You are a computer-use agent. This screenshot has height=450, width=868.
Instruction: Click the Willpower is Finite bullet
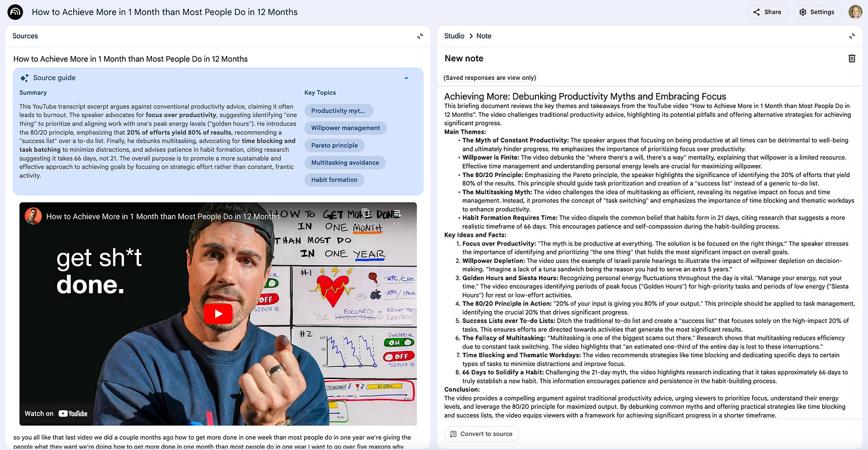click(654, 162)
